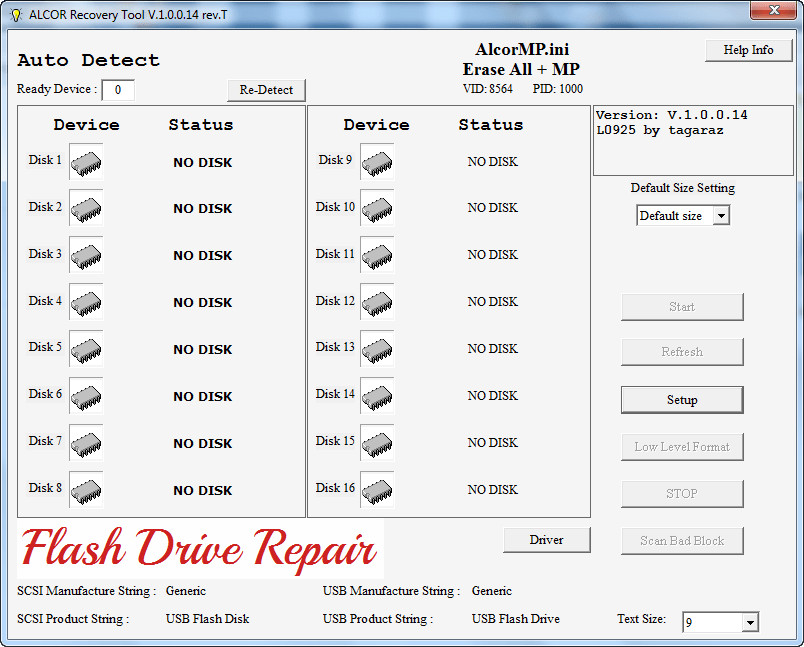Open the Help Info panel

[x=748, y=49]
